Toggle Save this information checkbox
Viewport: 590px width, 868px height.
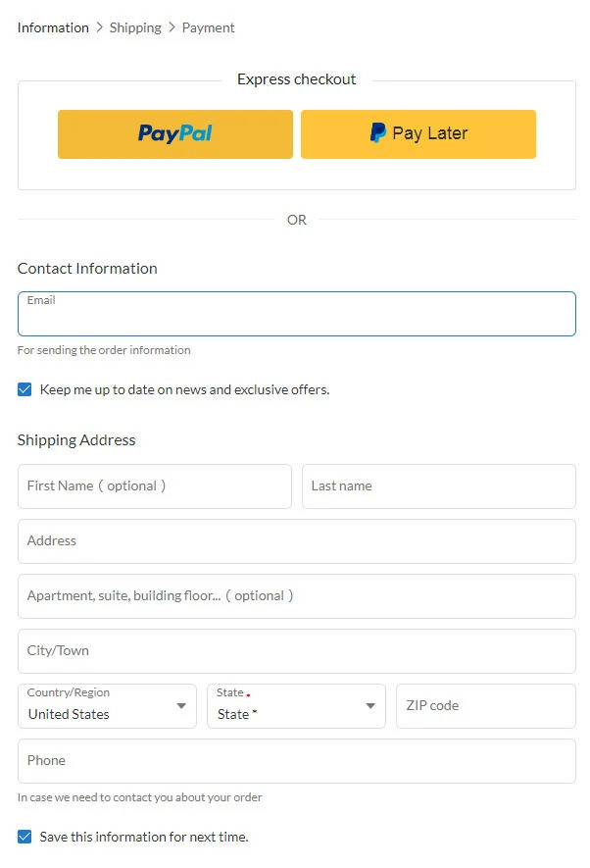(25, 837)
